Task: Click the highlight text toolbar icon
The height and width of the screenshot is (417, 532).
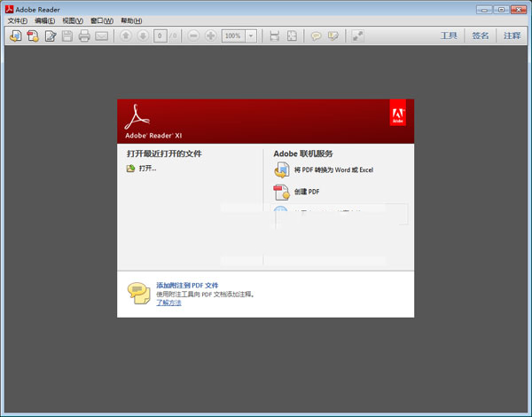Action: (333, 35)
